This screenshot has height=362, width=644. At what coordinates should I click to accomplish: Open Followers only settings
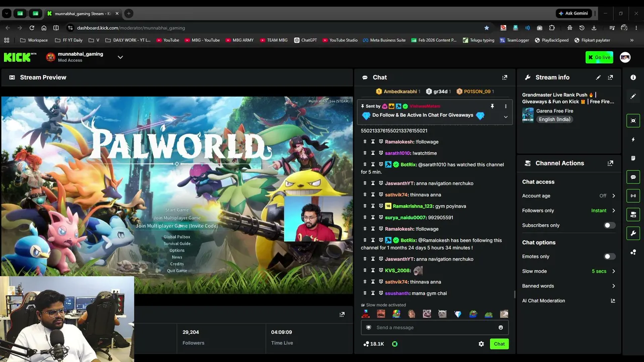click(x=569, y=211)
